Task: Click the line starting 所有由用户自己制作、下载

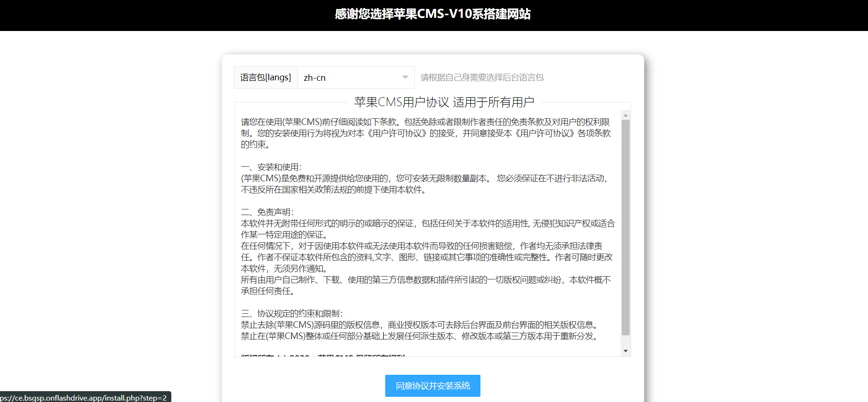Action: (426, 286)
